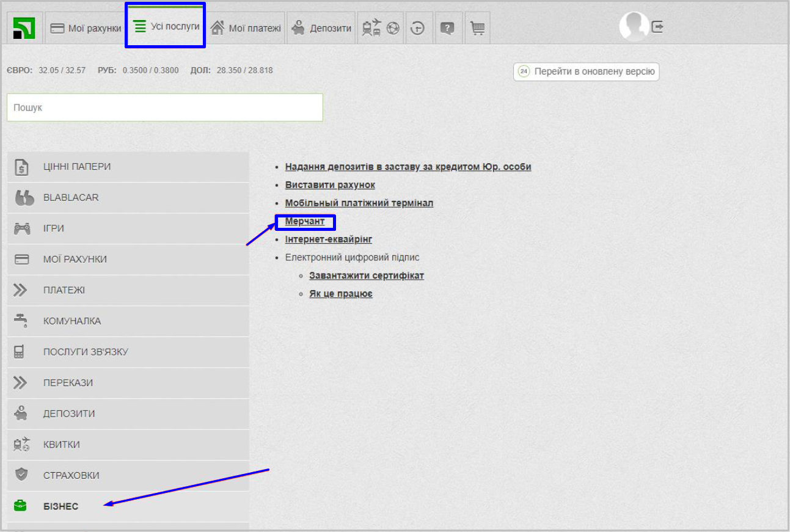This screenshot has width=790, height=532.
Task: Go to the Депозити tab in toolbar
Action: pyautogui.click(x=321, y=28)
